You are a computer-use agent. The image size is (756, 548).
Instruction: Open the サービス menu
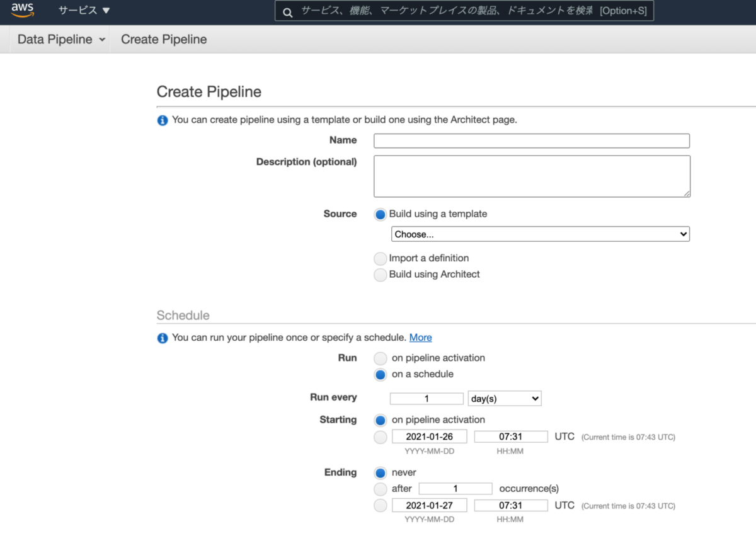[x=84, y=11]
